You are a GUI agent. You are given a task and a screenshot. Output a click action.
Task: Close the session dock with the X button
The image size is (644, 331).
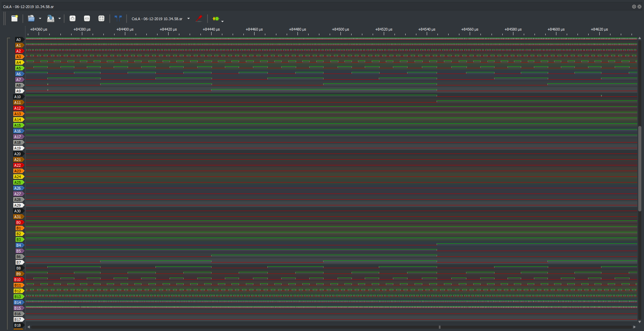[x=639, y=7]
